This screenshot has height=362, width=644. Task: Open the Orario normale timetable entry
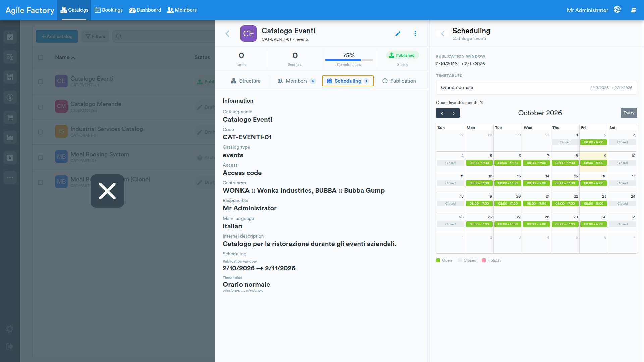(x=536, y=88)
